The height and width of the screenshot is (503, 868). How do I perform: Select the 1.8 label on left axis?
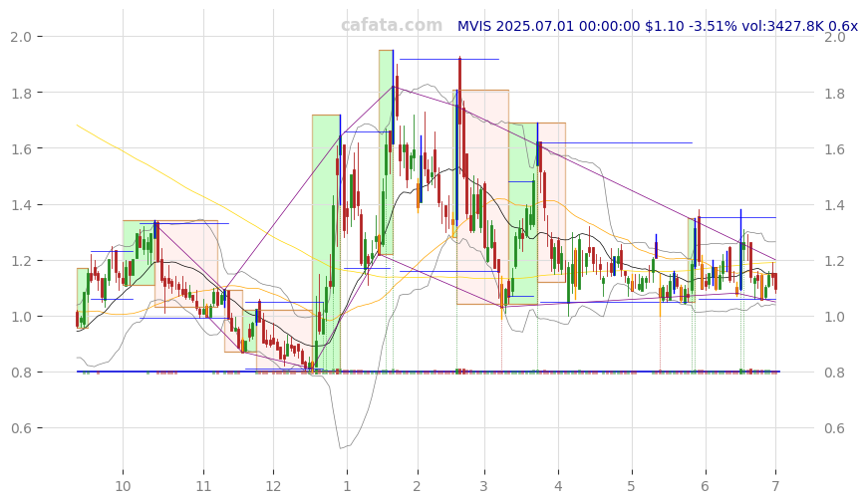[21, 93]
